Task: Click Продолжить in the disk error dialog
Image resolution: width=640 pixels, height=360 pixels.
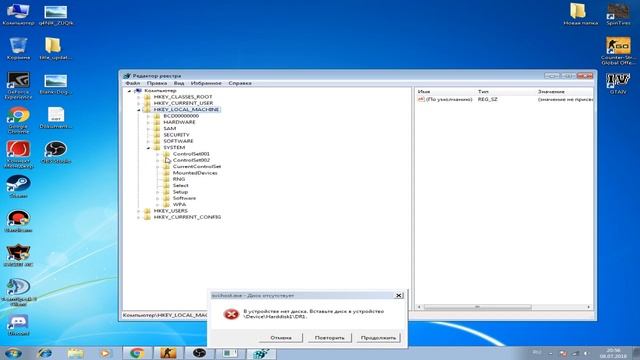Action: click(x=378, y=338)
